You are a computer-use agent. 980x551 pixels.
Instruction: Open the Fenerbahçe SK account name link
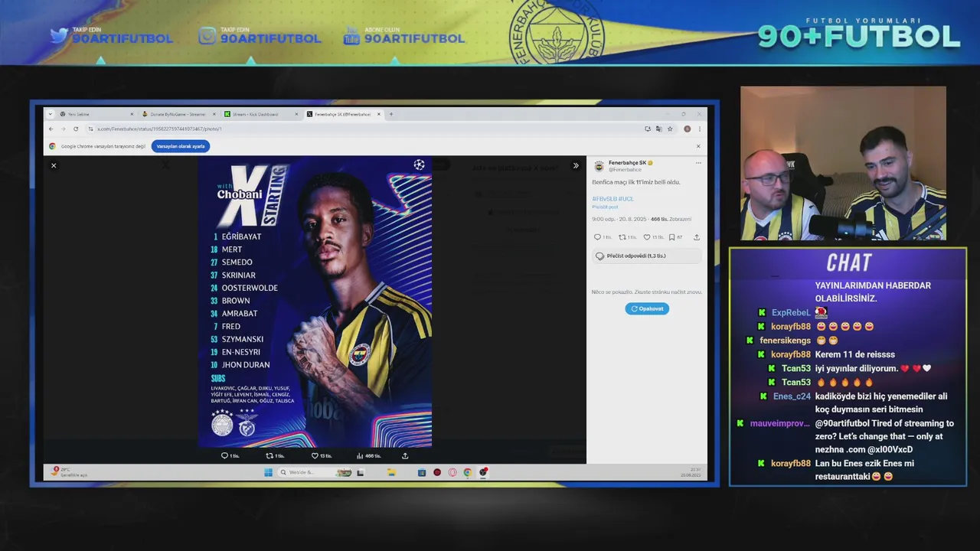[x=627, y=163]
